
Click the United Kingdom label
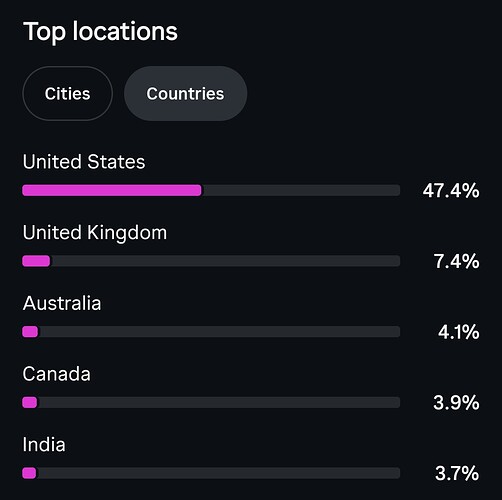pyautogui.click(x=95, y=233)
